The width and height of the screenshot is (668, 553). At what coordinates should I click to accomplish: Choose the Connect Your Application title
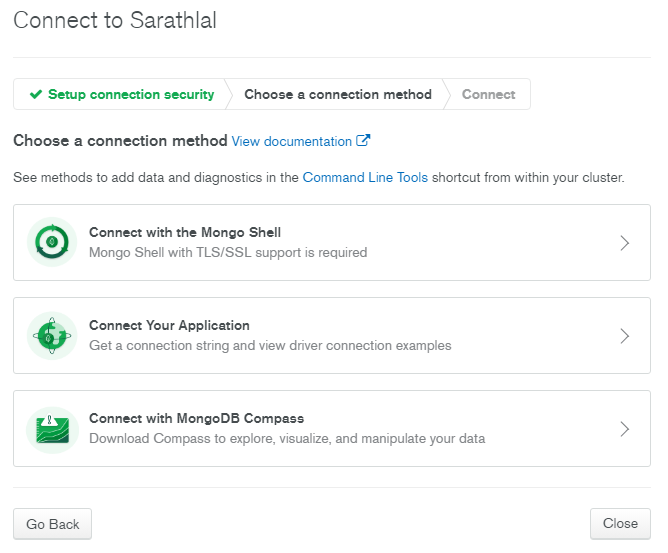click(x=169, y=325)
